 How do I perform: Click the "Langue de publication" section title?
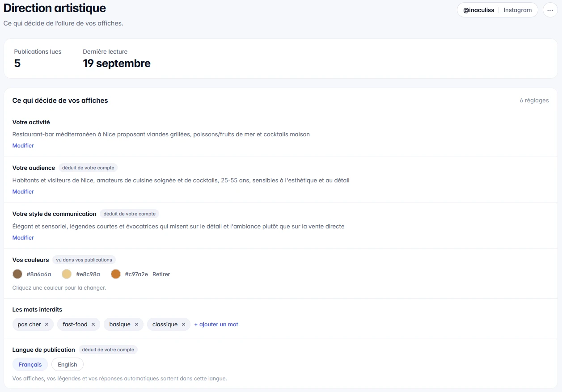[x=44, y=350]
